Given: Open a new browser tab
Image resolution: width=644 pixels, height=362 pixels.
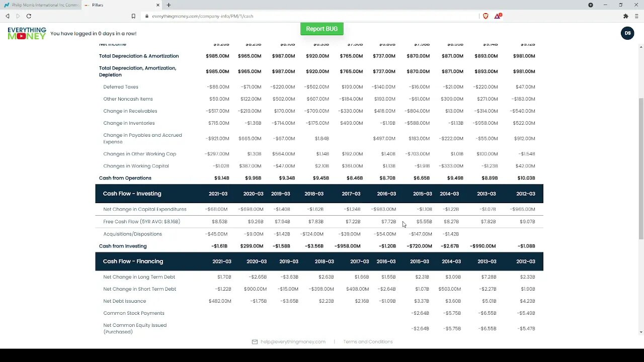Looking at the screenshot, I should tap(169, 5).
